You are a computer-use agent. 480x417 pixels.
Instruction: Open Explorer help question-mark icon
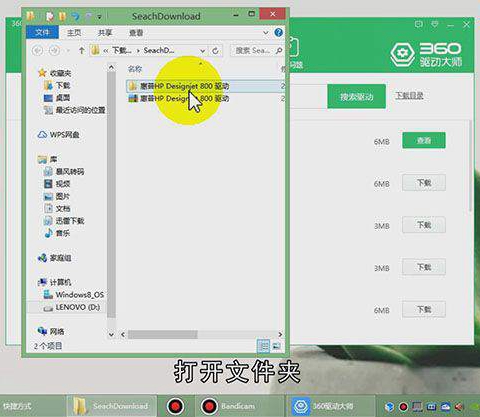(279, 32)
